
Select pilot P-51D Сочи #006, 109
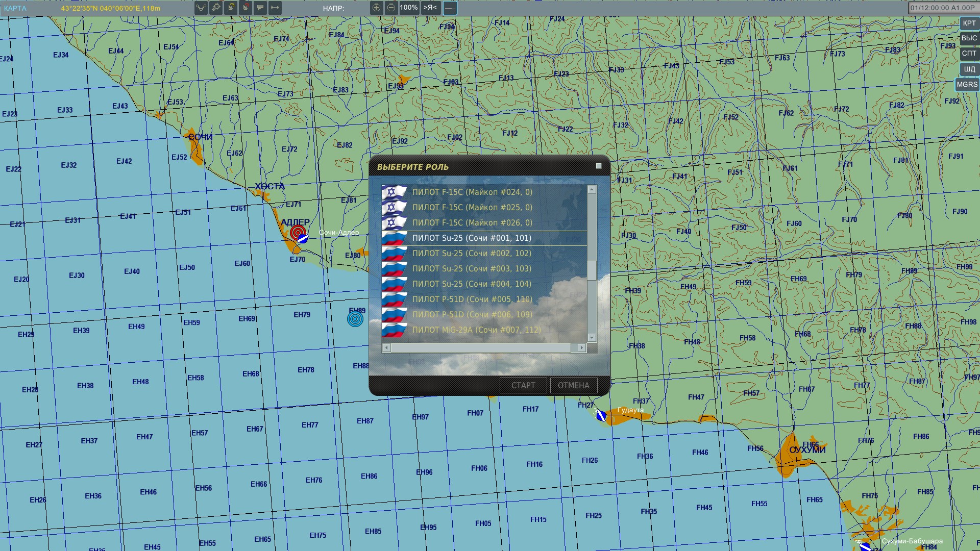(x=484, y=314)
